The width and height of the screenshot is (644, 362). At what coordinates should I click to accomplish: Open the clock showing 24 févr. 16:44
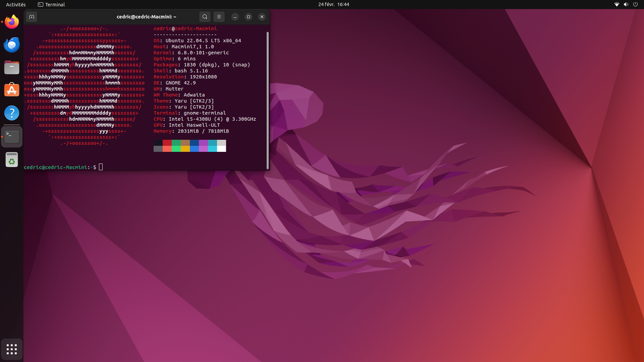pos(334,5)
